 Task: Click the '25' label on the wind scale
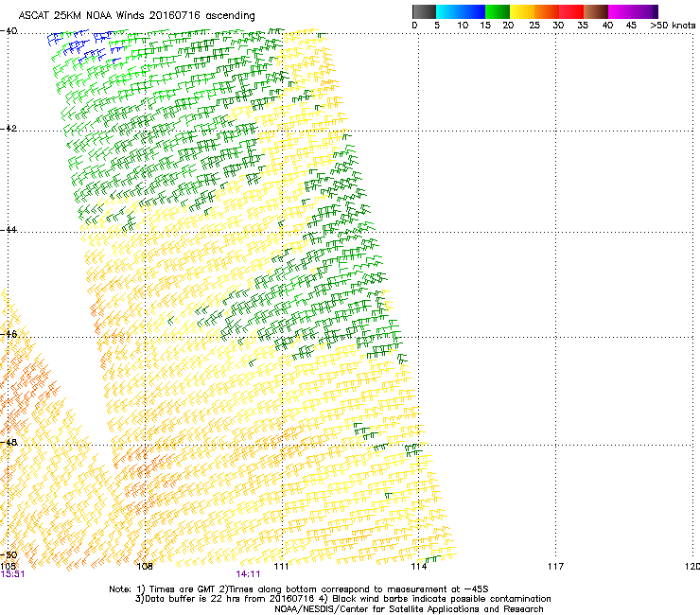534,26
